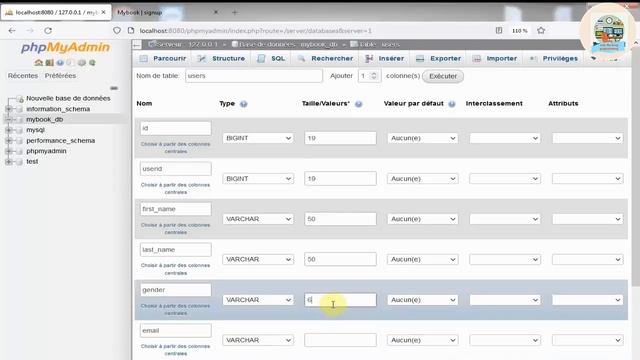
Task: Click the email length/values field
Action: (340, 340)
